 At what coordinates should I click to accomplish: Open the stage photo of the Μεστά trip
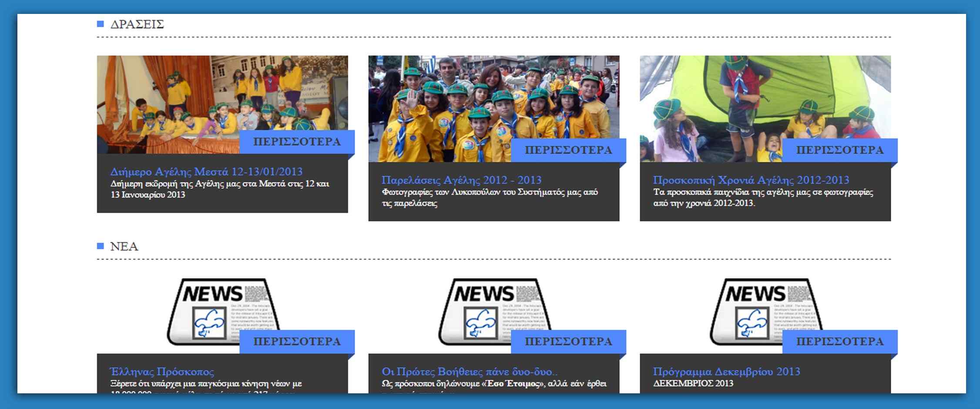click(196, 100)
